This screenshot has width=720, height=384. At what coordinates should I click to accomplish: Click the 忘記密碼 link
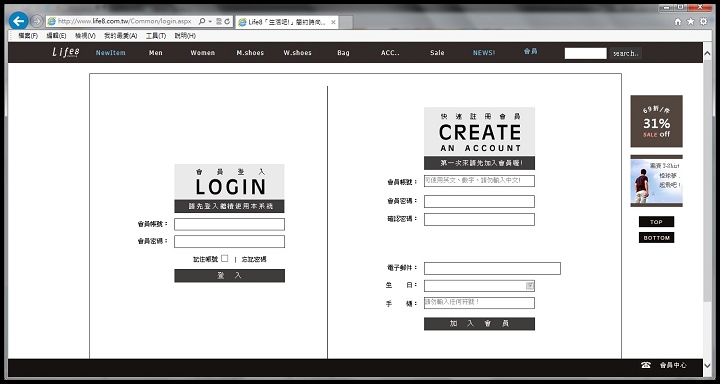[x=254, y=260]
